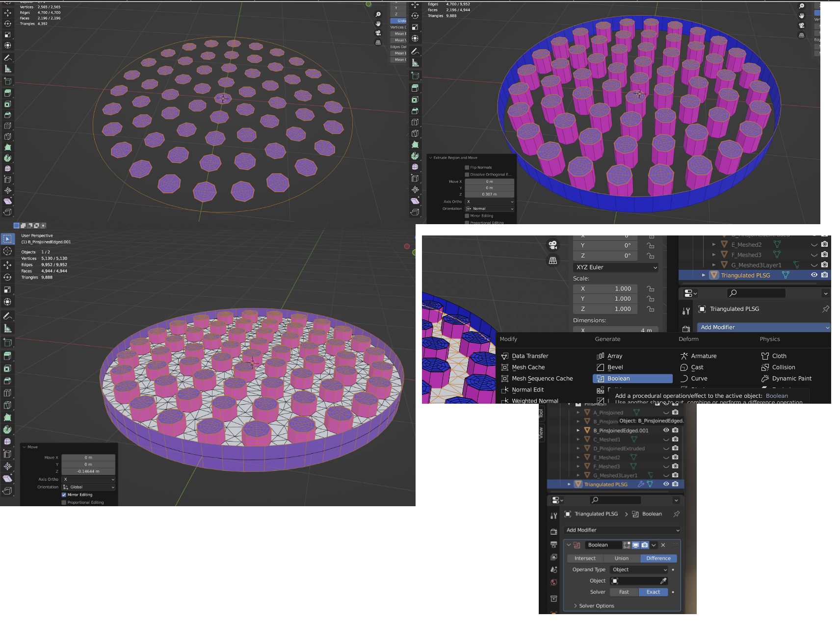Pick the Scale tool in the User Perspective viewport
The image size is (840, 621).
7,289
